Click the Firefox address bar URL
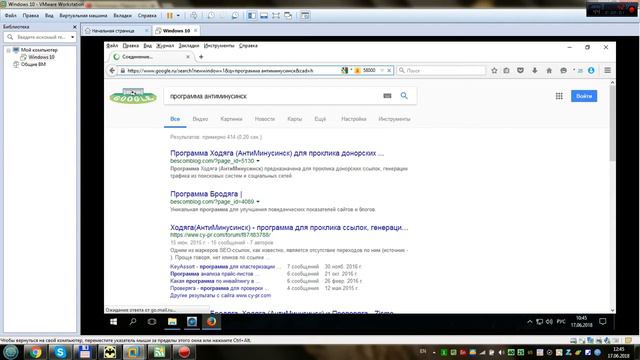Screen dimensions: 640x360 click(x=220, y=71)
